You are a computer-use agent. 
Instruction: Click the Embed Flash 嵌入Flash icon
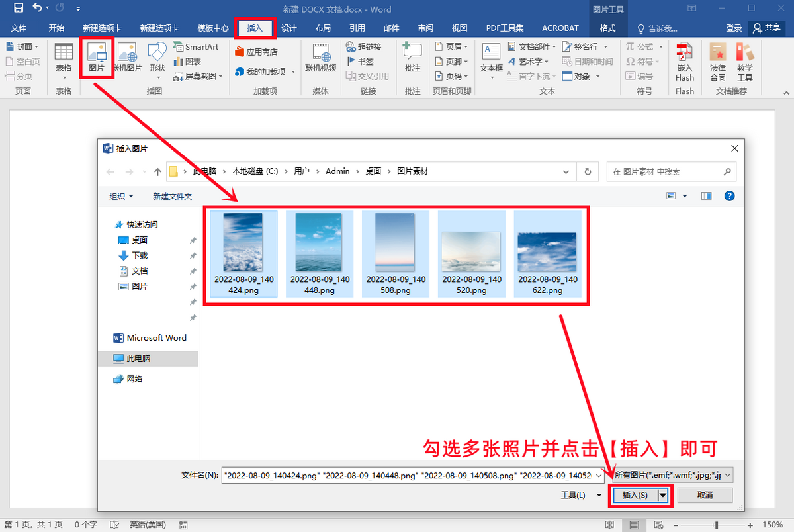pos(685,62)
